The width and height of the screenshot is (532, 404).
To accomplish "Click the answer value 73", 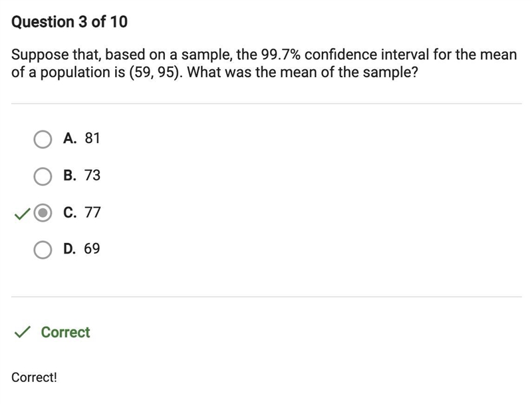I will click(92, 176).
